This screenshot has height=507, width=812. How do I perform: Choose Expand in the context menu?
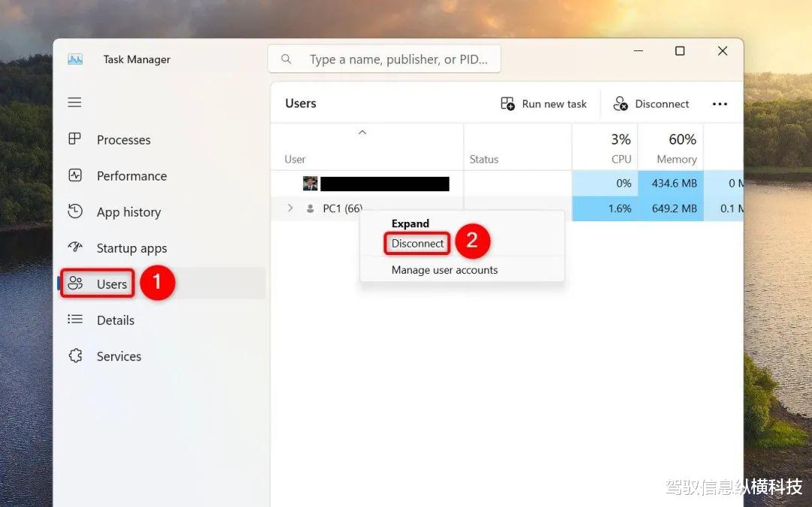coord(411,223)
